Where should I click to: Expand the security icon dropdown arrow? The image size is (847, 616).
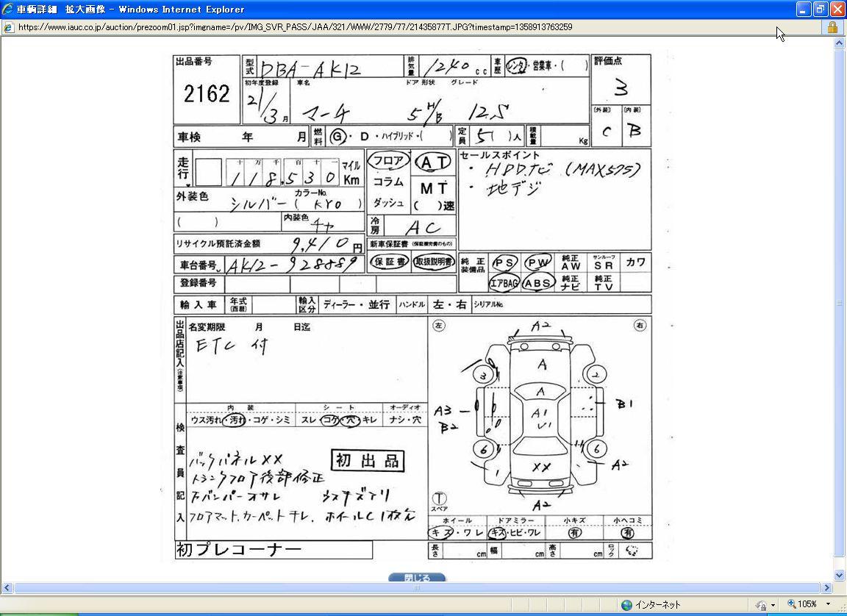773,605
